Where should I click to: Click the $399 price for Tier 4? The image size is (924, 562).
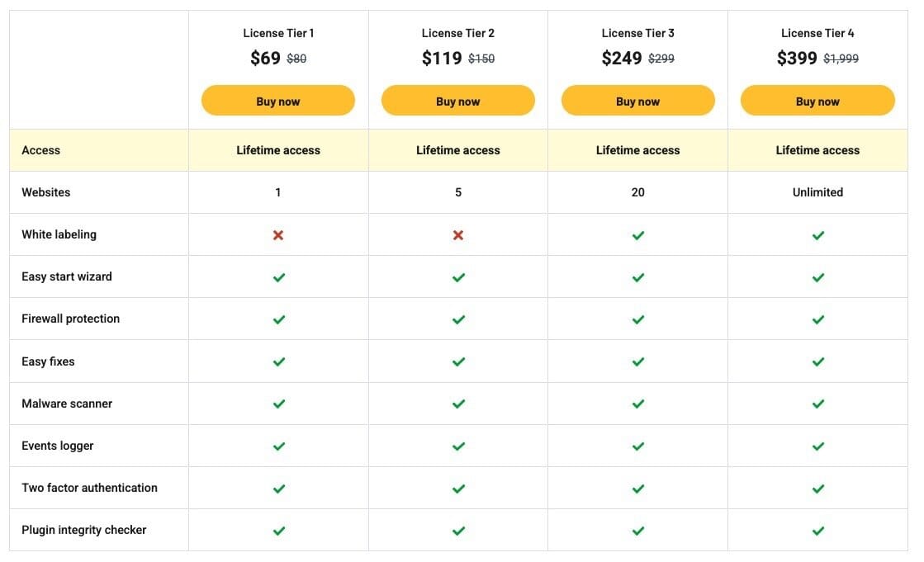point(797,59)
